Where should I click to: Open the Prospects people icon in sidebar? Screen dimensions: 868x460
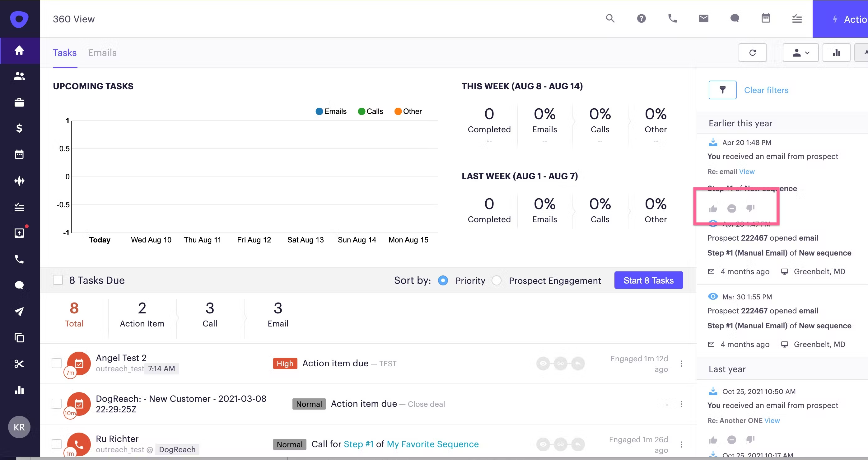[x=19, y=77]
